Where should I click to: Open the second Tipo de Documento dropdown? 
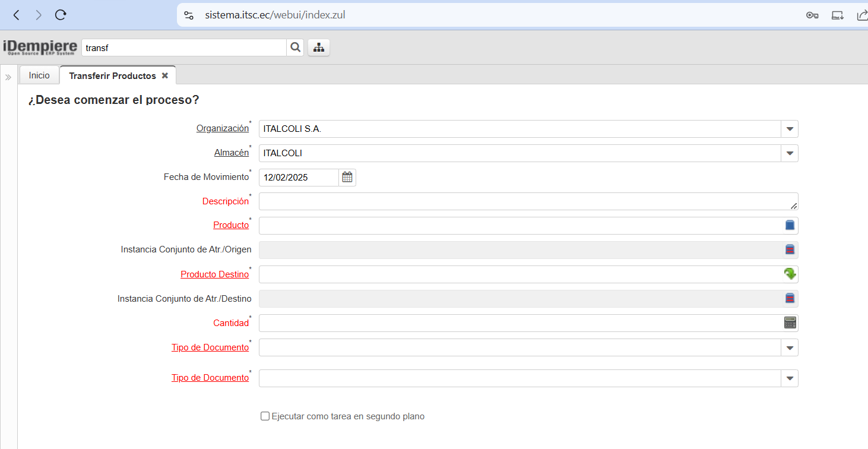(x=790, y=378)
